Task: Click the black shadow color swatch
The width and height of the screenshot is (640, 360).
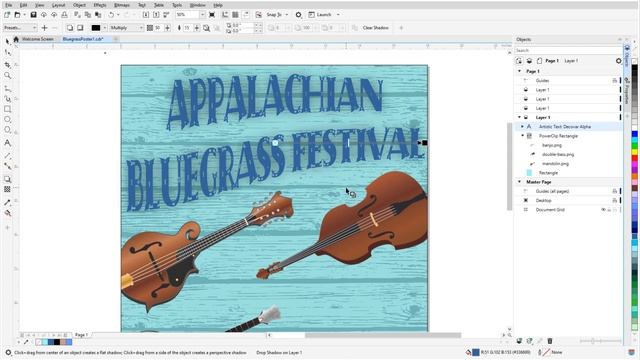Action: pos(96,28)
